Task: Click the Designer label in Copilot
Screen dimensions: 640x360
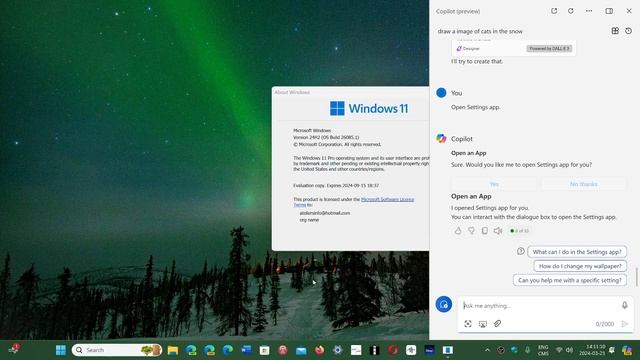Action: click(x=468, y=49)
